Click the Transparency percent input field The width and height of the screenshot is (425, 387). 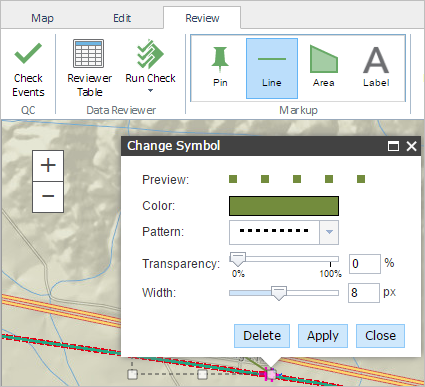pyautogui.click(x=365, y=264)
